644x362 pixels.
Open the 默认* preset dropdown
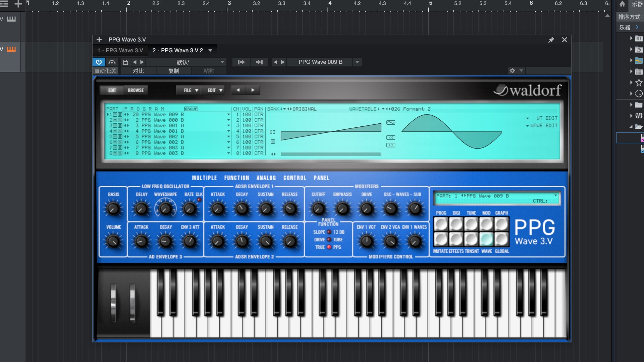click(222, 62)
